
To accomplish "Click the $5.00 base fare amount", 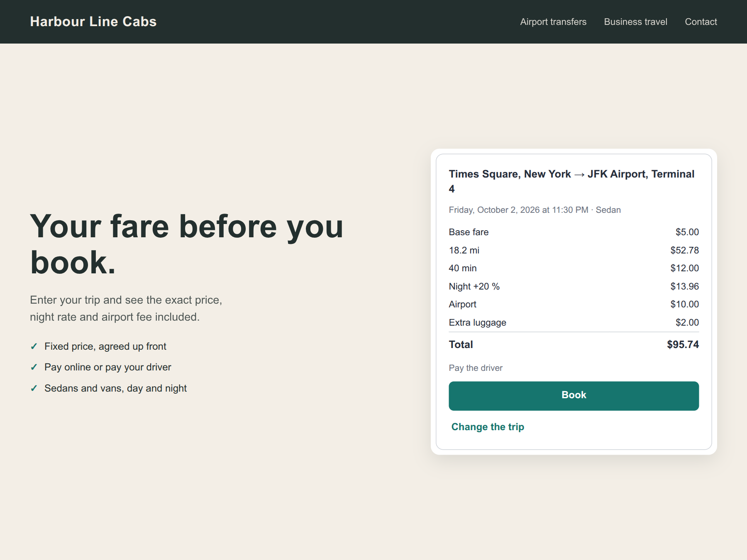I will (687, 232).
